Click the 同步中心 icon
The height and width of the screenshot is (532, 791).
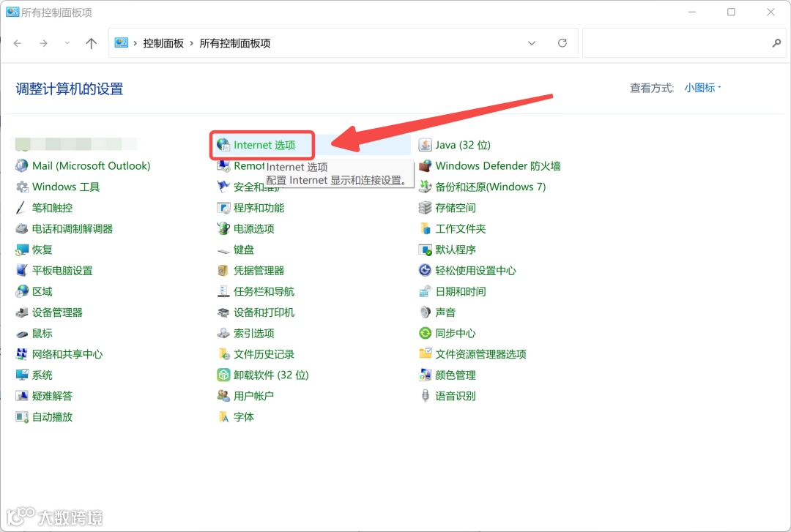(x=425, y=333)
